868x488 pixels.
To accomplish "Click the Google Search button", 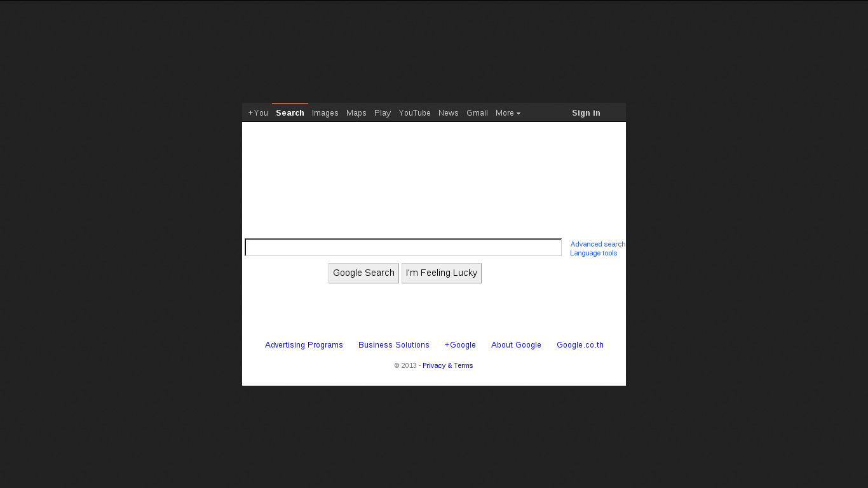I will tap(363, 273).
